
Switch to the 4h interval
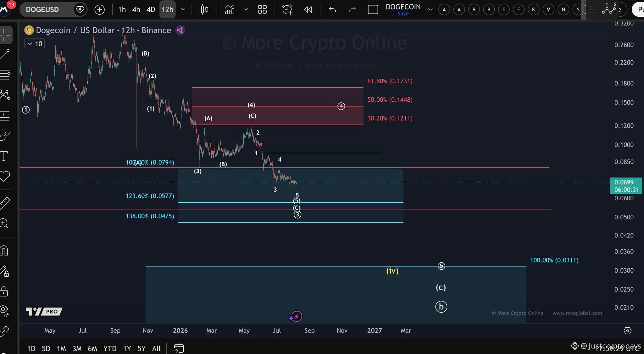(136, 10)
